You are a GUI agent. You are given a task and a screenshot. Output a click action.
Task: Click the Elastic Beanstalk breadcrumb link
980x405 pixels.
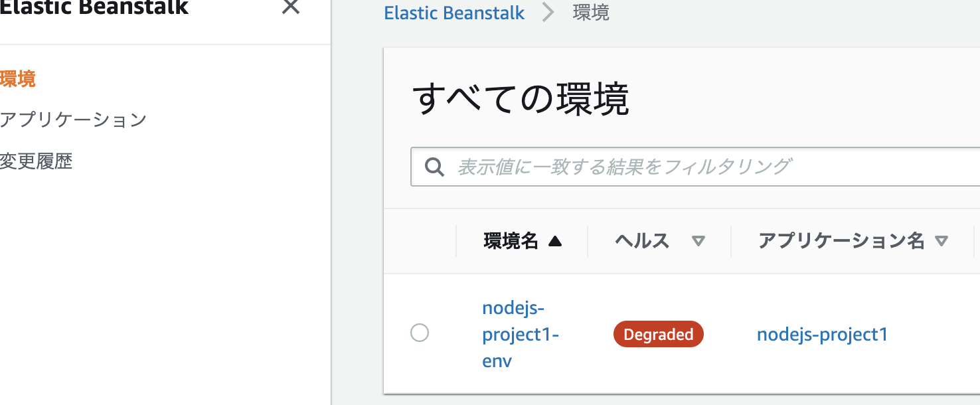pos(454,13)
